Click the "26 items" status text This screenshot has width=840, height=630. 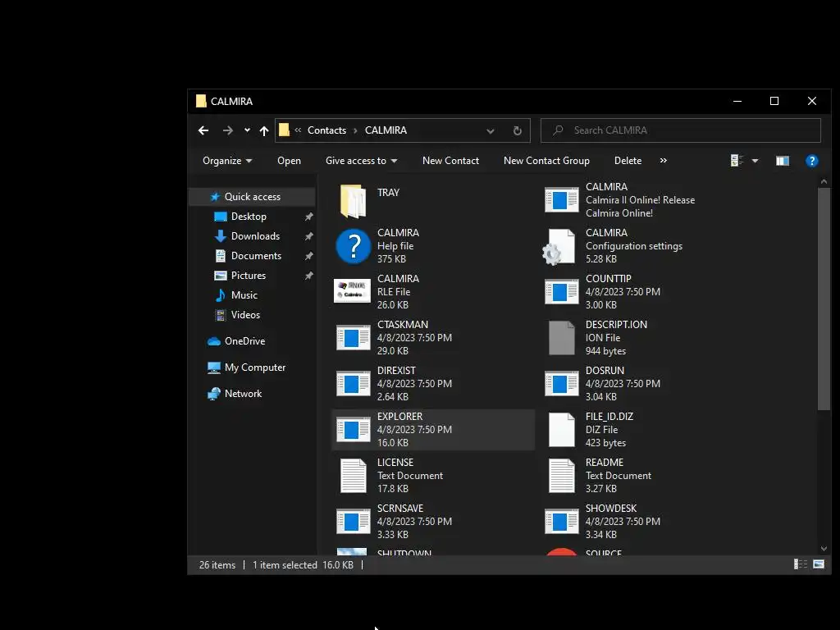click(x=217, y=564)
